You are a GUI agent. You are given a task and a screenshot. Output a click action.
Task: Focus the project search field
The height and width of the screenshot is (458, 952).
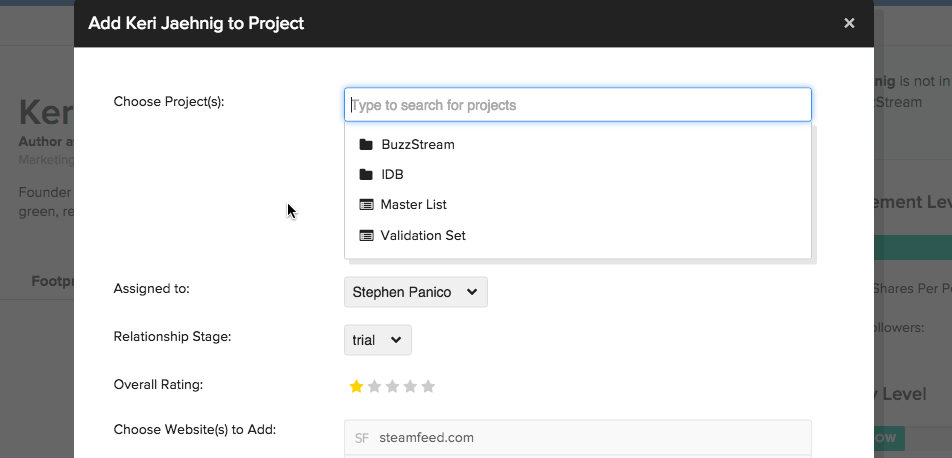(577, 105)
